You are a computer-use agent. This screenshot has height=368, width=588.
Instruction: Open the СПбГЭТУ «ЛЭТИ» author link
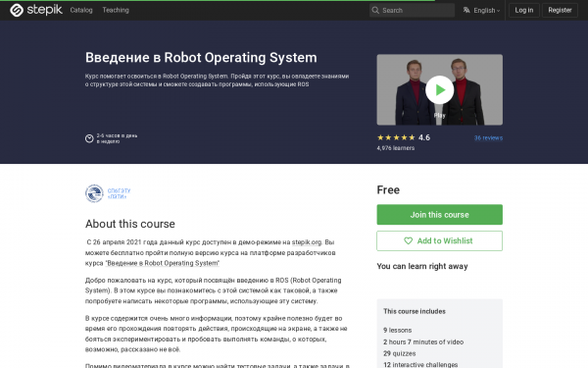(119, 193)
